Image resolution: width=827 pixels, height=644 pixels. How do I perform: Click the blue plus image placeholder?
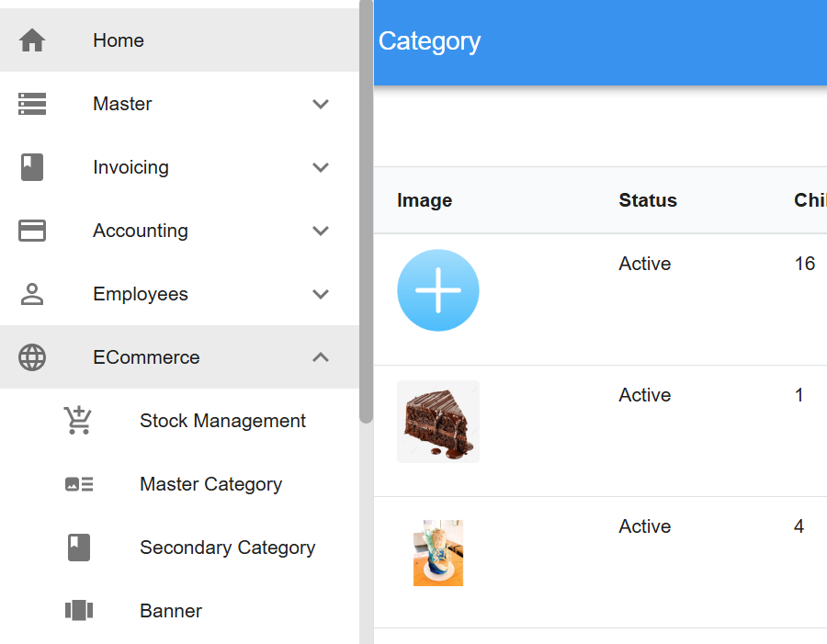coord(438,290)
